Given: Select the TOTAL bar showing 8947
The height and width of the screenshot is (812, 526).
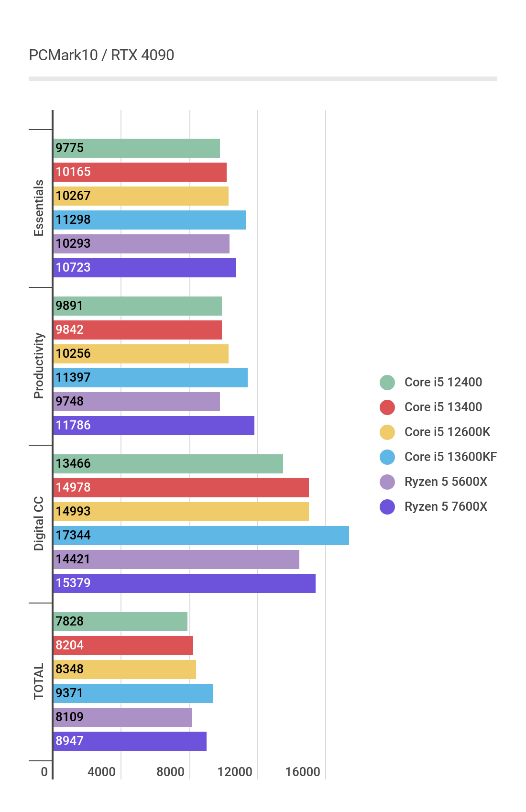Looking at the screenshot, I should click(130, 741).
